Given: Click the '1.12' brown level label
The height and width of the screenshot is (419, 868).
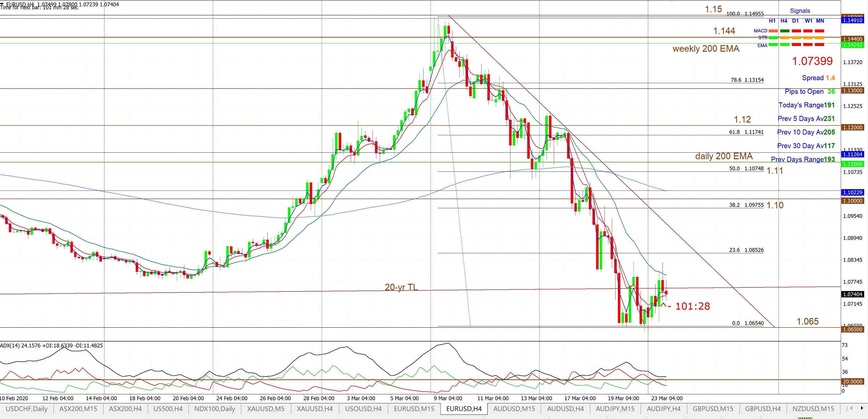Looking at the screenshot, I should click(742, 119).
